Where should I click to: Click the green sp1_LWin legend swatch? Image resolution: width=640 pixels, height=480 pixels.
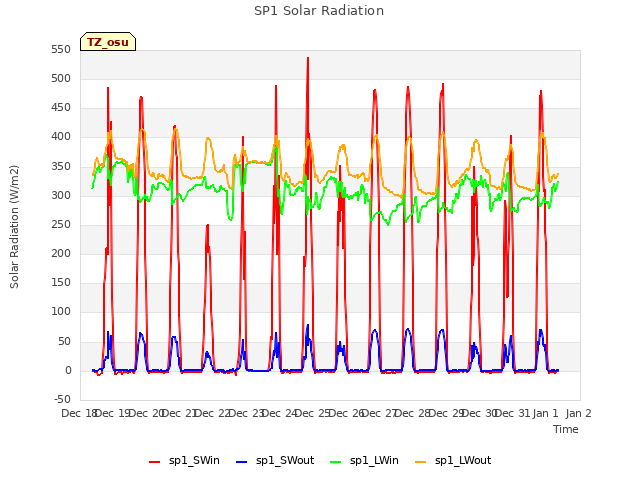336,461
